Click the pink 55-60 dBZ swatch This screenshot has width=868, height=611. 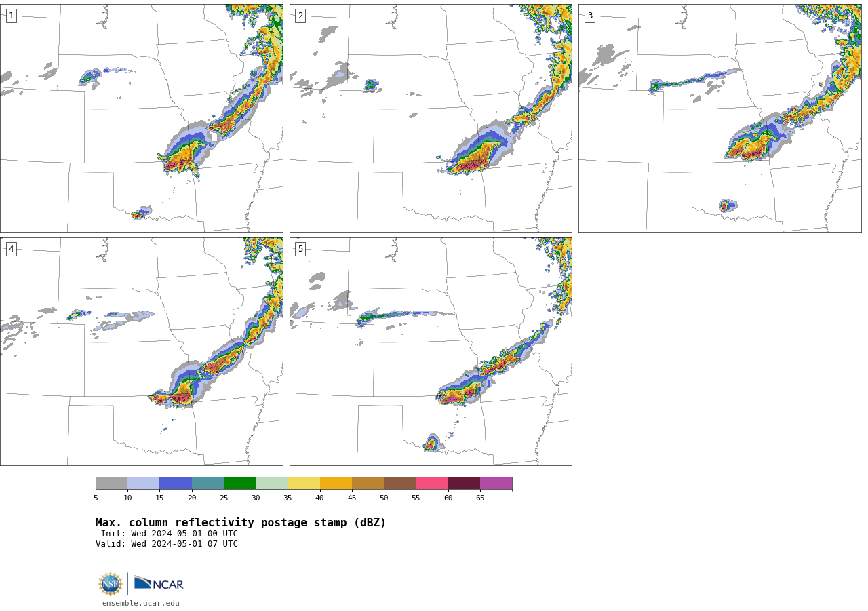432,484
